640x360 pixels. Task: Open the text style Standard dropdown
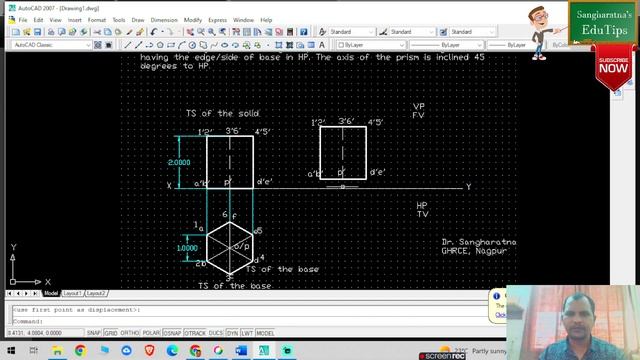pyautogui.click(x=352, y=32)
